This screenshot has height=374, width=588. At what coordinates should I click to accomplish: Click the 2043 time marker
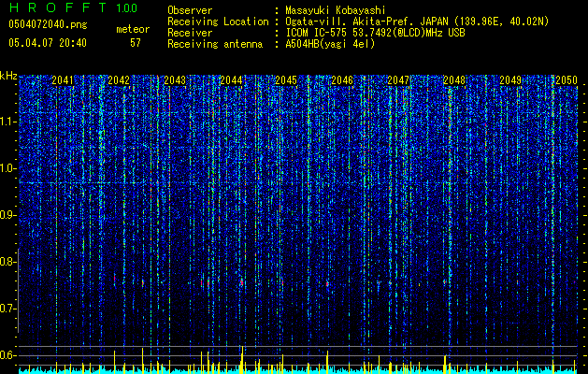175,80
